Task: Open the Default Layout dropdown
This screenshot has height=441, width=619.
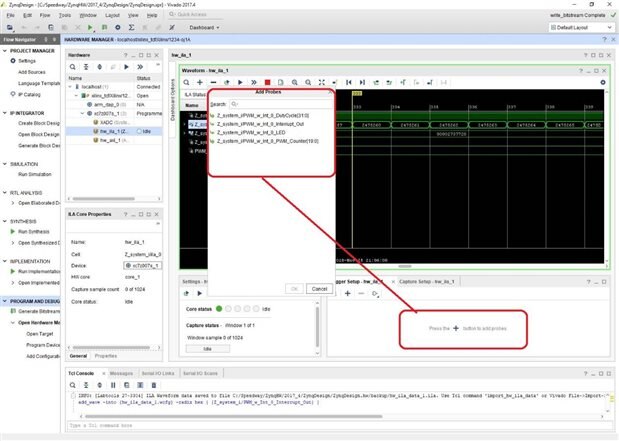Action: tap(578, 27)
